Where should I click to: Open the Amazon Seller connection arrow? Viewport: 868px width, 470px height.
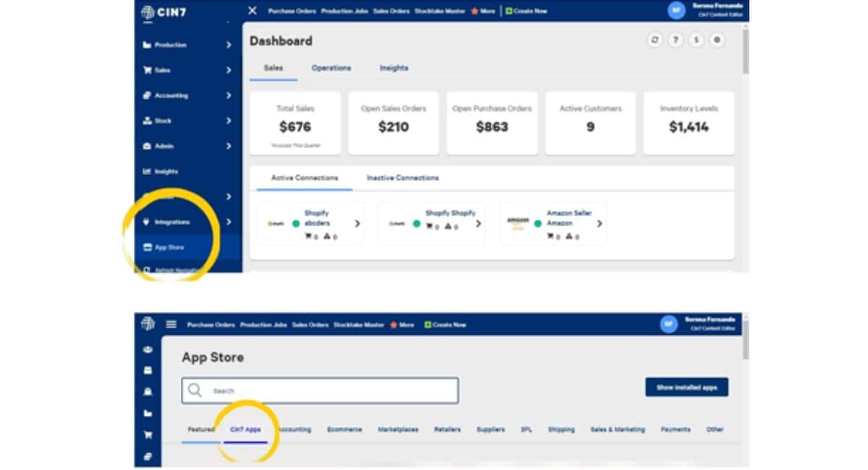pos(600,223)
